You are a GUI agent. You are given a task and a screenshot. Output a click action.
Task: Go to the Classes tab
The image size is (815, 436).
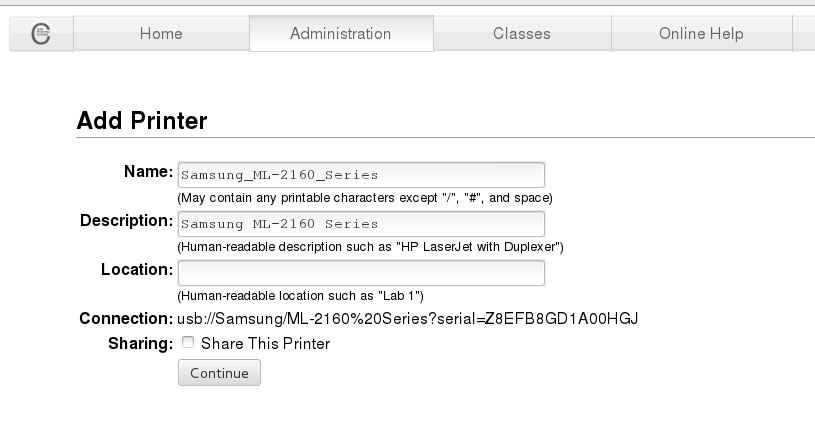tap(521, 33)
